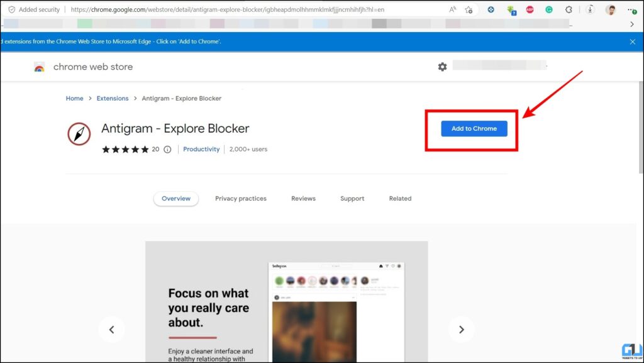Switch to the Support tab
Image resolution: width=644 pixels, height=363 pixels.
coord(352,198)
